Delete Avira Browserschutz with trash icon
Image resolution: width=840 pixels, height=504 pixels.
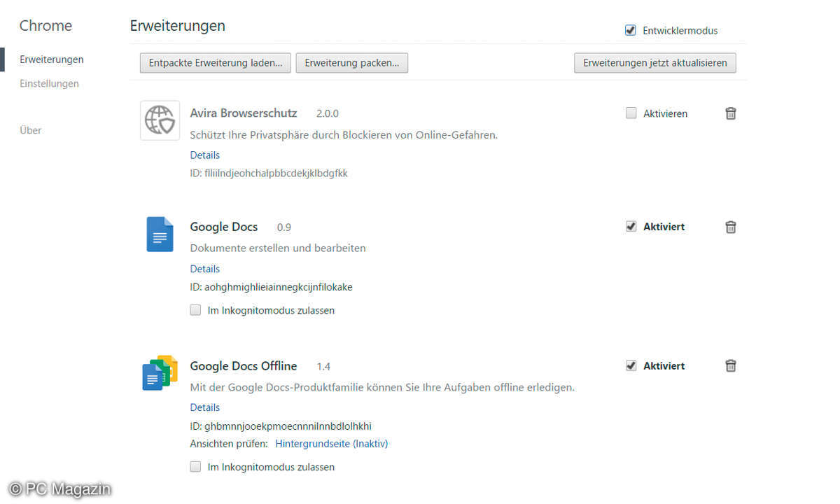(x=730, y=113)
